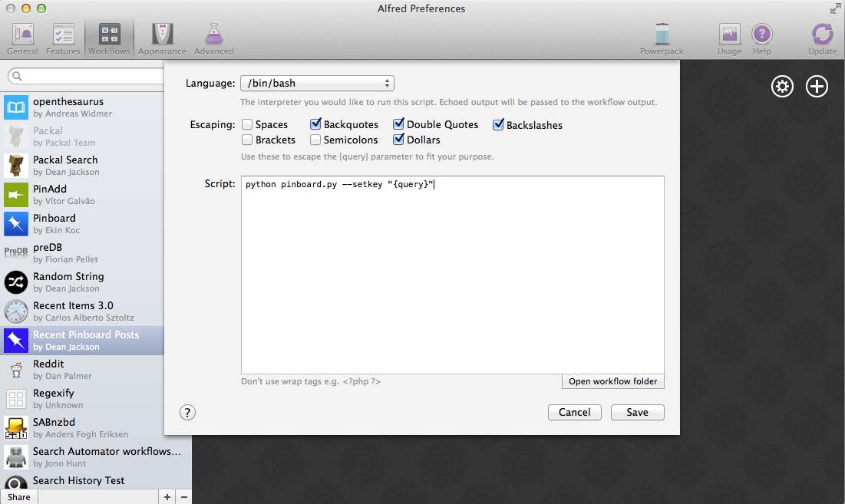Select the Pinboard by Ekin Koc icon
This screenshot has height=504, width=845.
[16, 223]
